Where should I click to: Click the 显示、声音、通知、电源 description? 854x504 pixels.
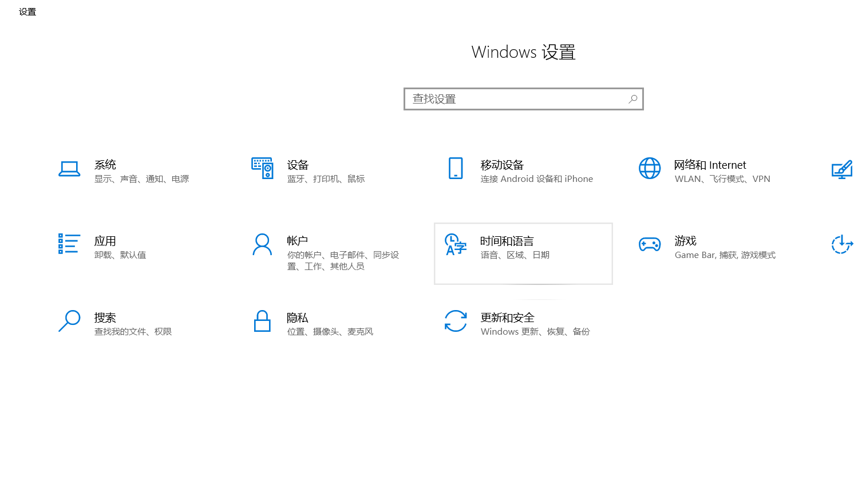[141, 179]
